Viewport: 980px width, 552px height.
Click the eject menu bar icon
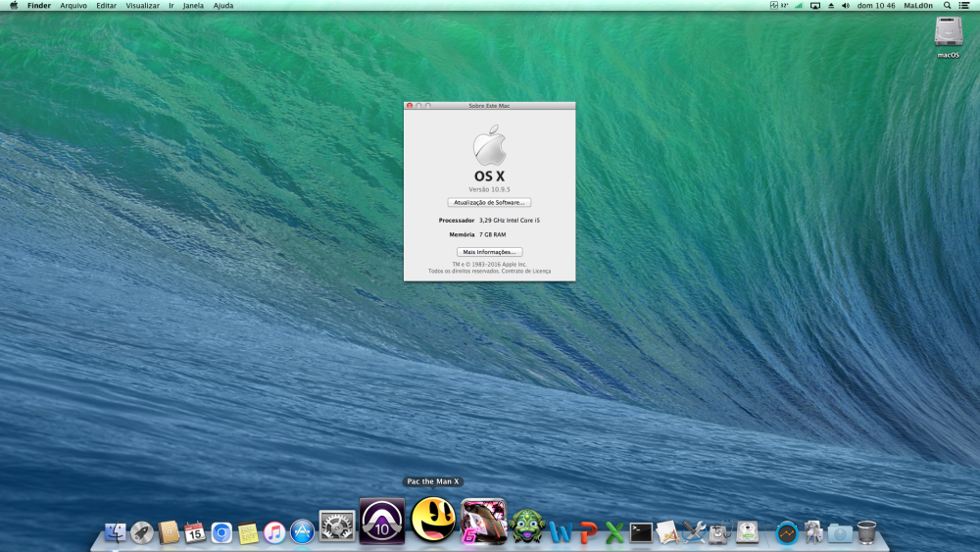coord(831,6)
